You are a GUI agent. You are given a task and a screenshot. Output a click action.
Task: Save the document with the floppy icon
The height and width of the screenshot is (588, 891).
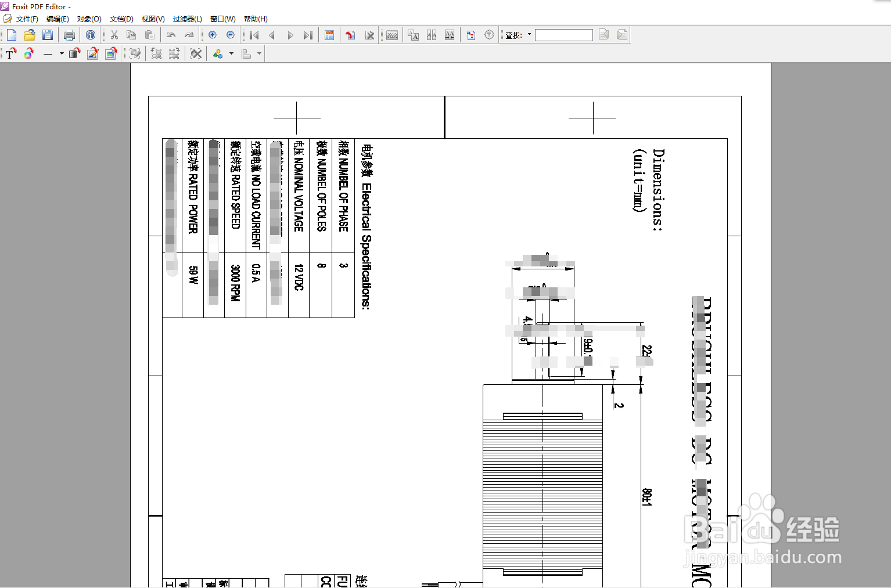pyautogui.click(x=48, y=35)
